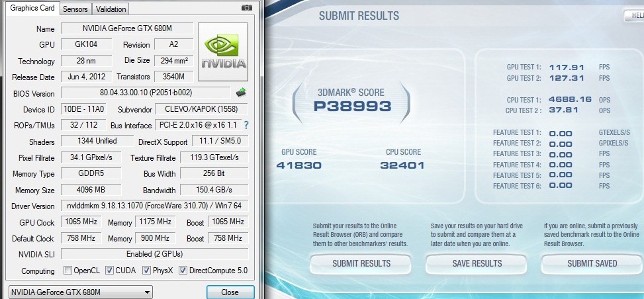Click the Pixel Fillrate field 34.1 GPixel/s
The height and width of the screenshot is (299, 644).
click(x=91, y=157)
